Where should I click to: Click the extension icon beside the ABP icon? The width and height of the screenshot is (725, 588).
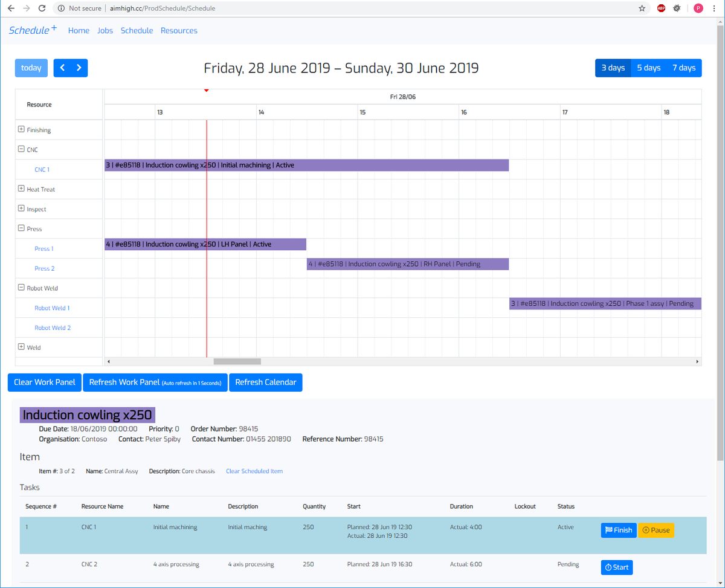pos(677,8)
